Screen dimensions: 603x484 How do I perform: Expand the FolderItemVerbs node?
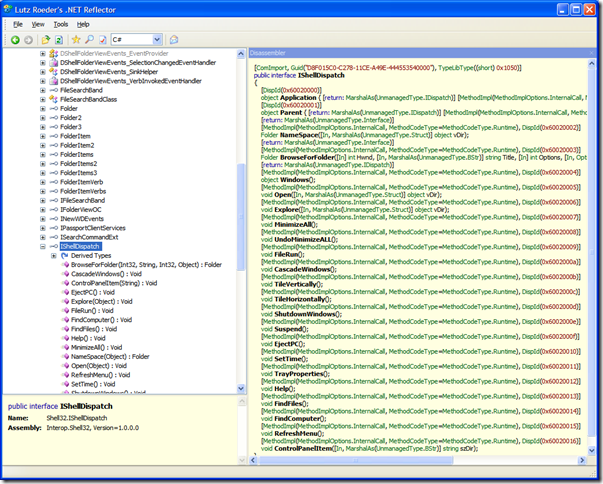coord(43,191)
